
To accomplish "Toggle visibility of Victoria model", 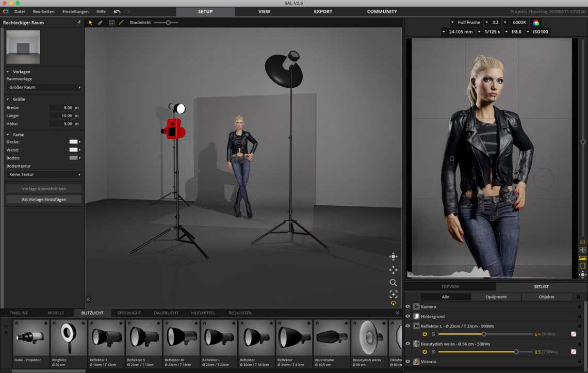I will tap(408, 362).
